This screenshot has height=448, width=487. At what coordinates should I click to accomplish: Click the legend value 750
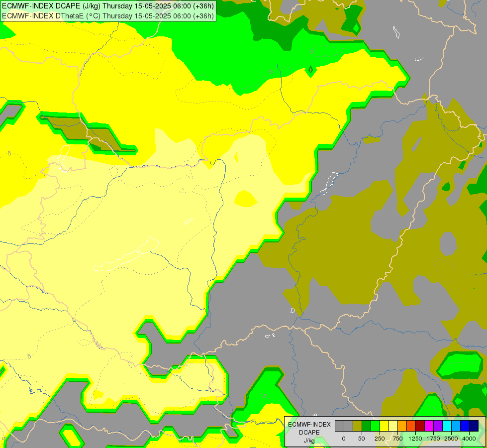click(397, 439)
